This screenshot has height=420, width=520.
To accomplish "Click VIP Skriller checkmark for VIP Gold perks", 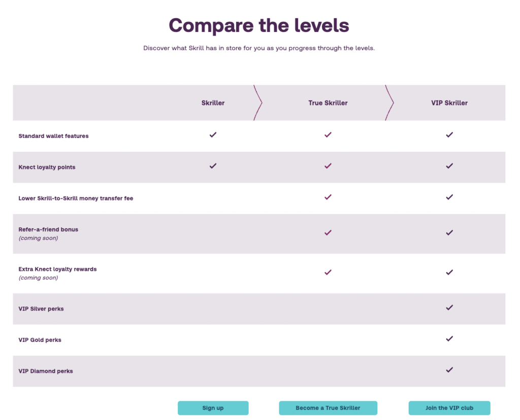I will 449,338.
